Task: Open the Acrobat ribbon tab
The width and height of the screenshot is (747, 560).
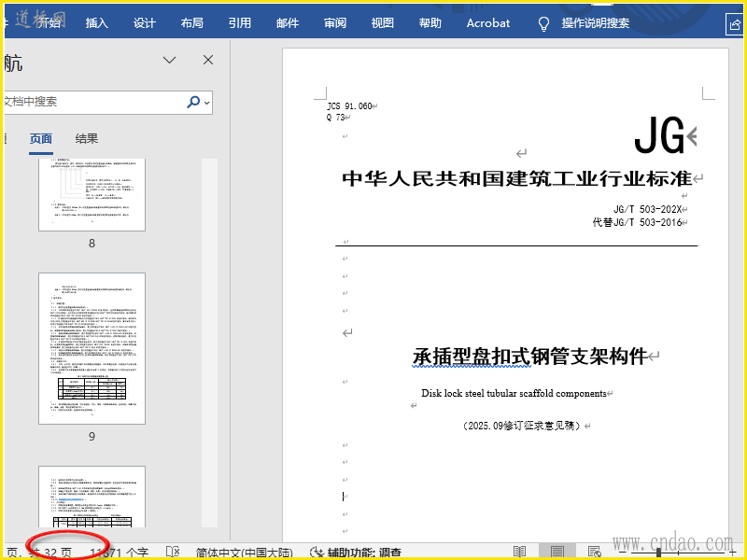Action: (488, 22)
